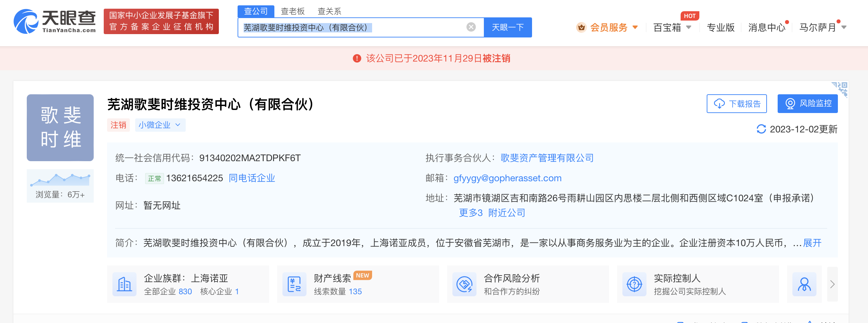Screen dimensions: 868x323
Task: Click the gfyygy@gopherasset.com email link
Action: point(507,178)
